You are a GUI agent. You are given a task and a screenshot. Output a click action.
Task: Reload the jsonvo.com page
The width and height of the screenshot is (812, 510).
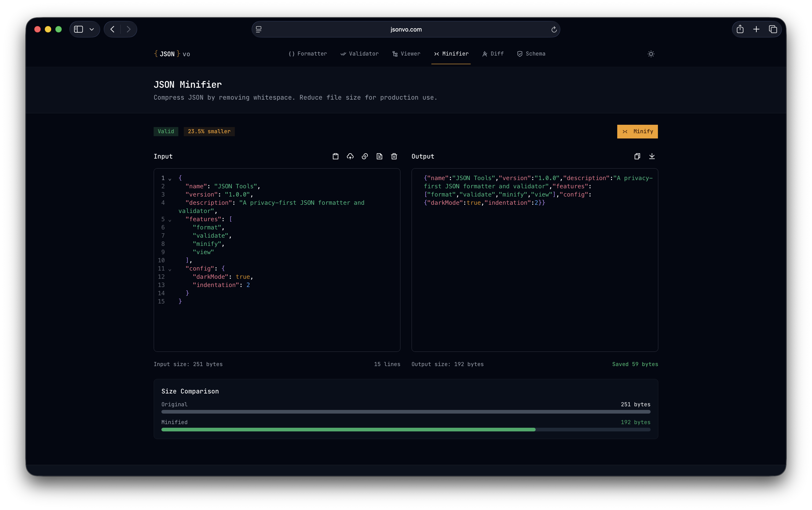point(554,30)
